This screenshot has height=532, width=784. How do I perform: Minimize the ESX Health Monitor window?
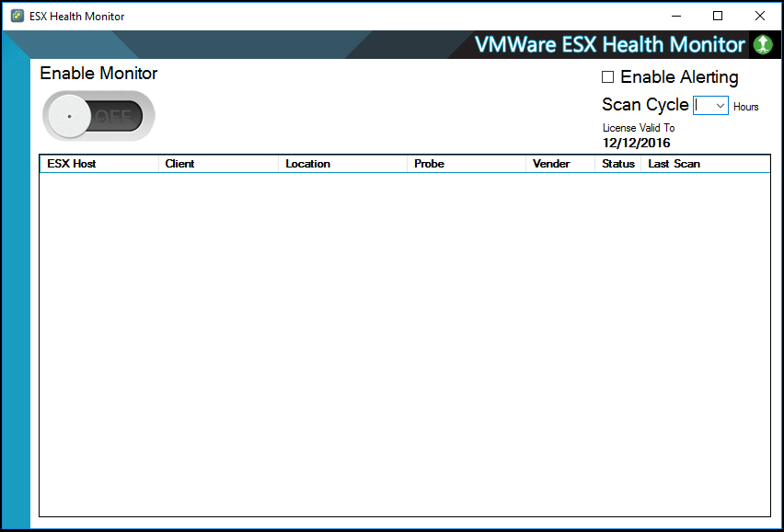pos(676,16)
